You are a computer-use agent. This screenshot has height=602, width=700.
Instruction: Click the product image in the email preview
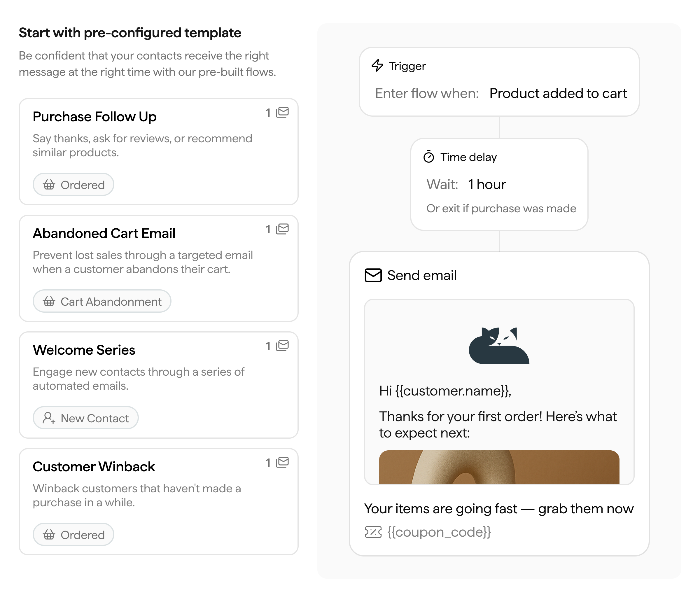[x=499, y=467]
